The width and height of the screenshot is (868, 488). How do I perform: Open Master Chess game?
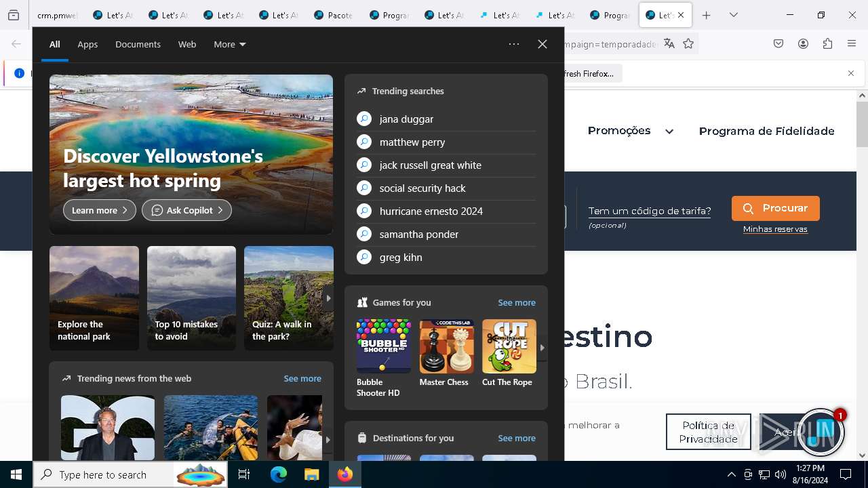point(446,353)
